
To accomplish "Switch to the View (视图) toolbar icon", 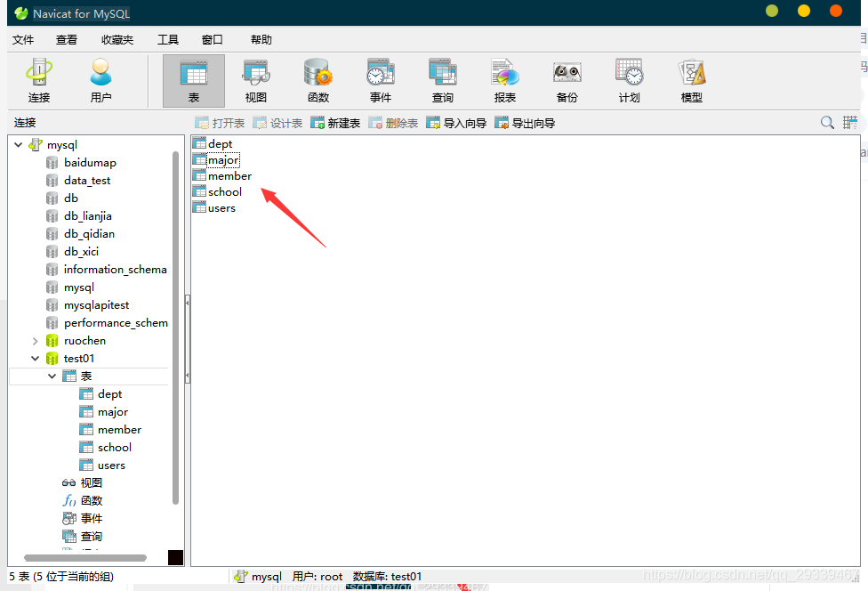I will (x=256, y=81).
